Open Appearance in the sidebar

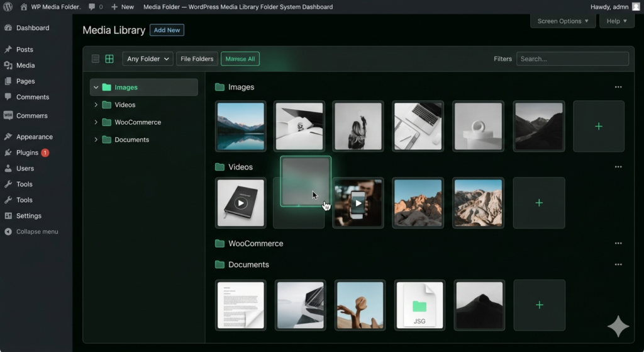[x=35, y=137]
